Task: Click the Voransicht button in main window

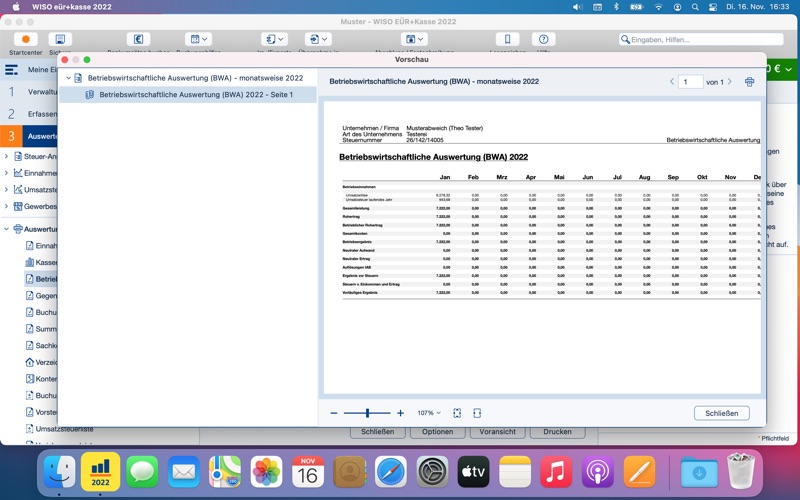Action: (x=497, y=432)
